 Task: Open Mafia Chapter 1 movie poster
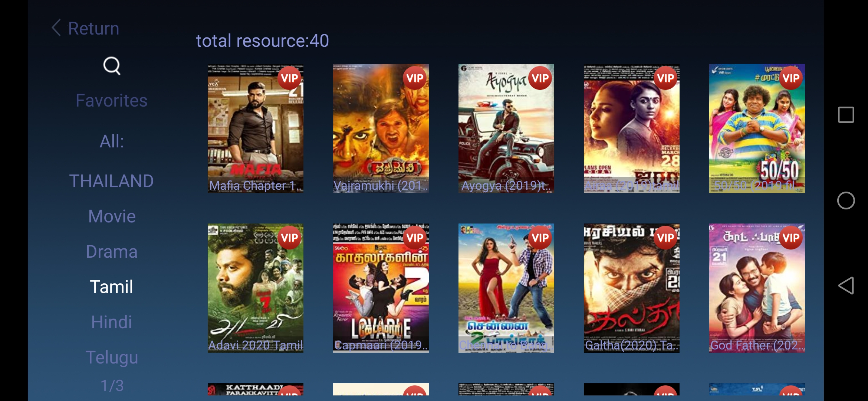[x=256, y=128]
